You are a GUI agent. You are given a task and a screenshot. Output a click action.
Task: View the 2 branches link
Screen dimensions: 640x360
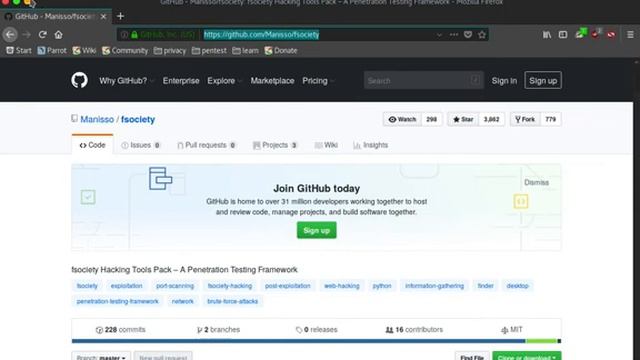pos(218,329)
